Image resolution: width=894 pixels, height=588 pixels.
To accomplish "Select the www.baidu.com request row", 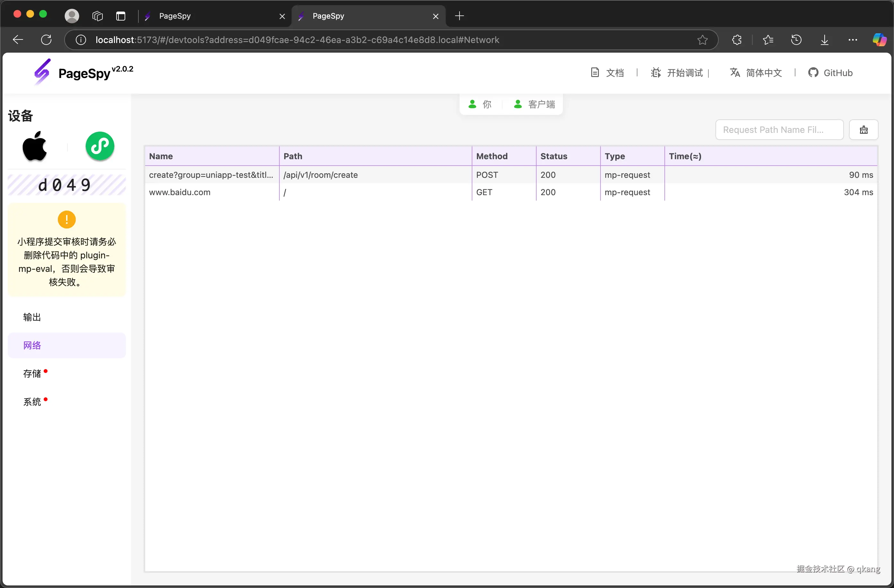I will point(511,192).
